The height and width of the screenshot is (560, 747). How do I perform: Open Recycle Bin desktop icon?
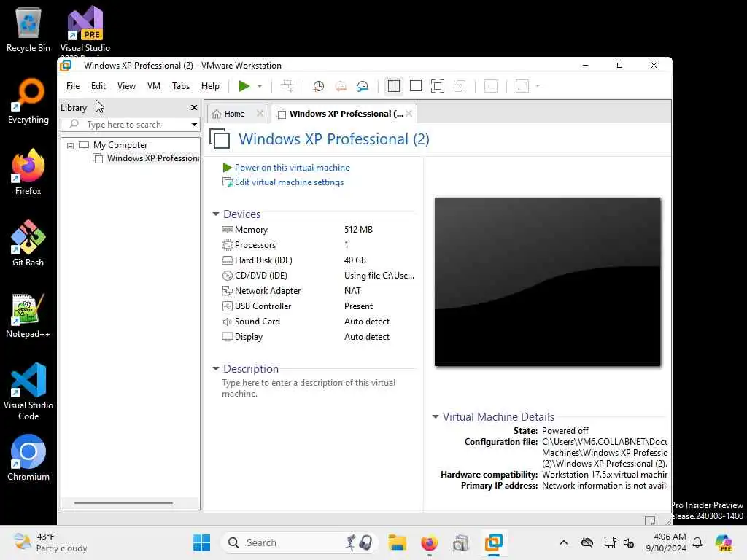(x=28, y=30)
